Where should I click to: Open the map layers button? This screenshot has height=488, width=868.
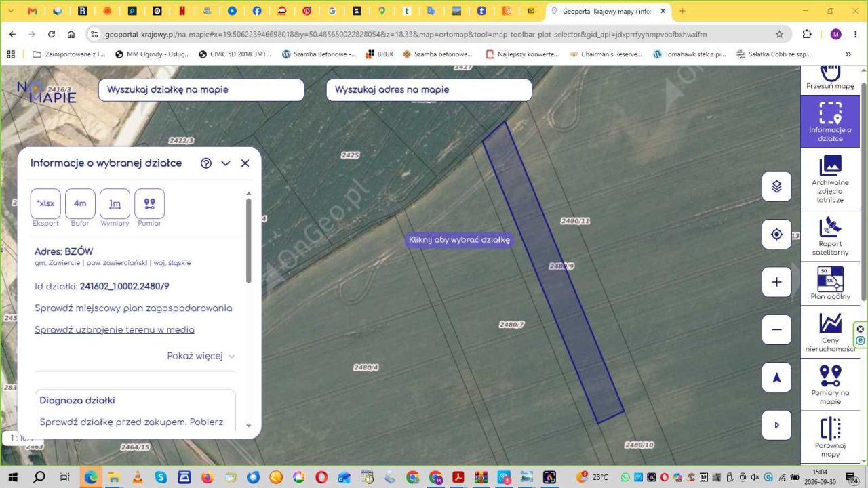click(x=776, y=186)
